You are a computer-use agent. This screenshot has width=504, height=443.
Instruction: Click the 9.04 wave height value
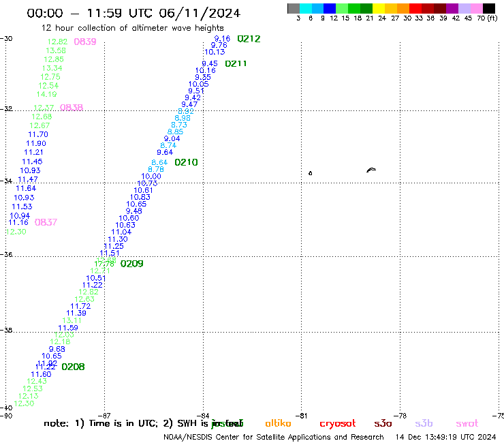(172, 138)
